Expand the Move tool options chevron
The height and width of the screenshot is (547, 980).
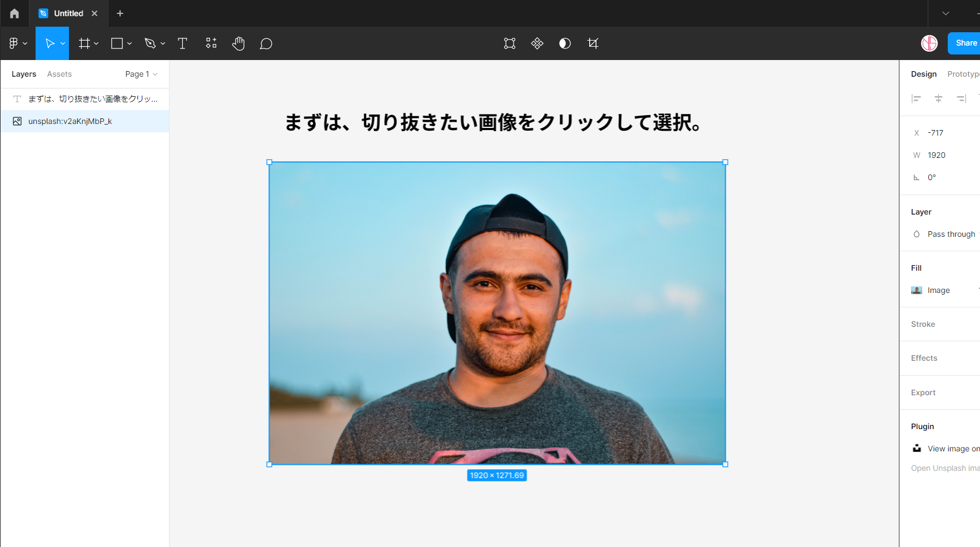point(62,43)
